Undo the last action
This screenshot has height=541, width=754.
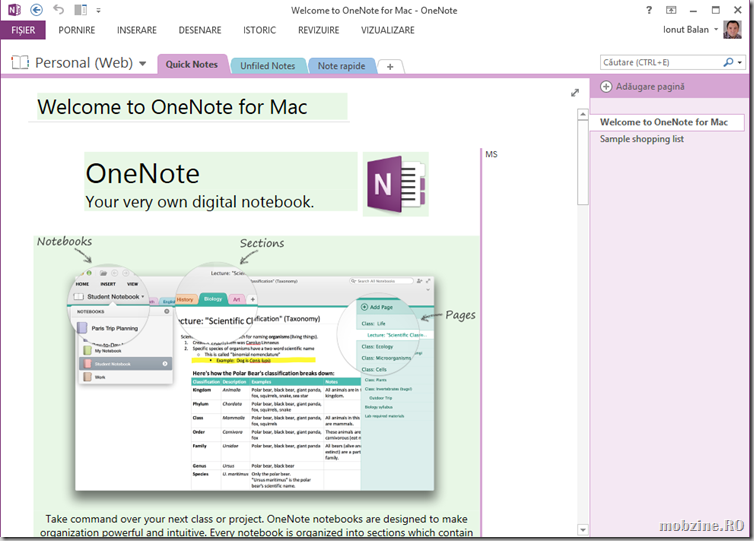[59, 9]
